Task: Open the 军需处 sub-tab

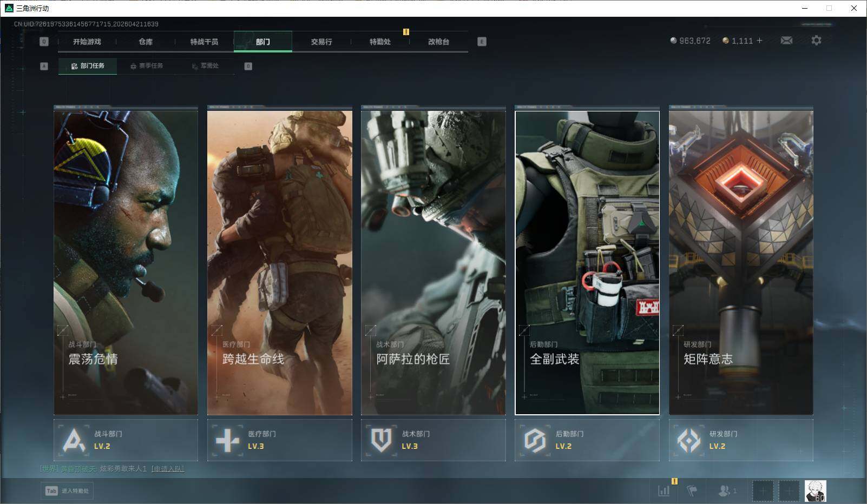Action: pyautogui.click(x=206, y=66)
